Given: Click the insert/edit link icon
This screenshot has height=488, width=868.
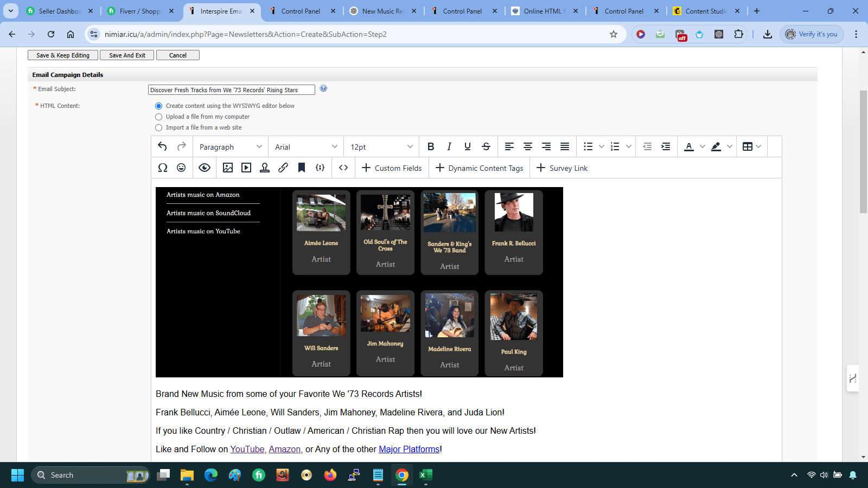Looking at the screenshot, I should (x=283, y=168).
